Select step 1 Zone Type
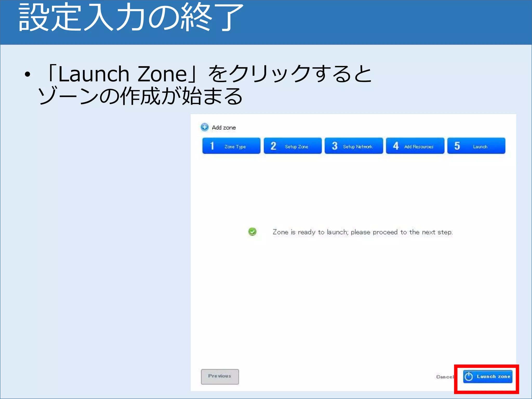The image size is (532, 399). click(x=231, y=146)
